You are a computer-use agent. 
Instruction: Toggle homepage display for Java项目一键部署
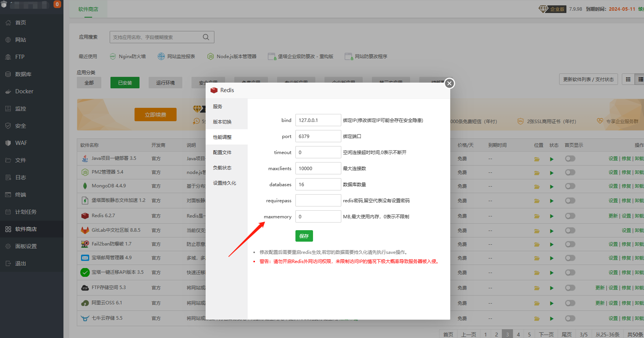570,159
